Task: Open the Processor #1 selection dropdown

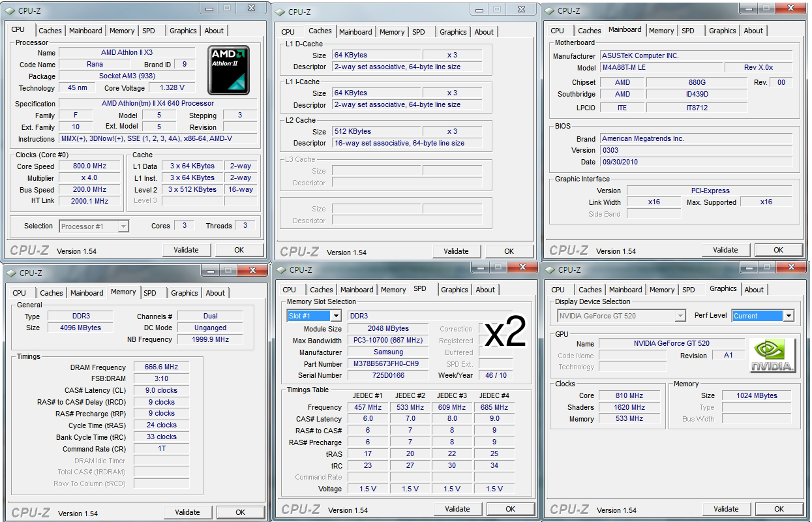Action: [123, 226]
